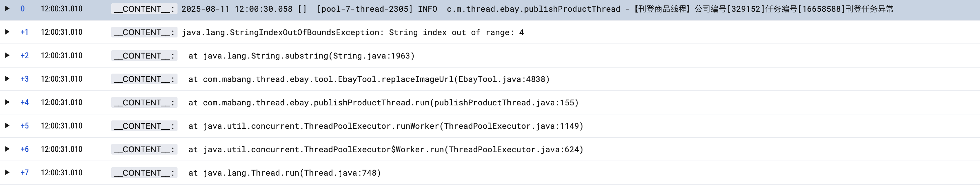Click the timestamp 12:00:31.010 in row +4
This screenshot has height=188, width=980.
coord(62,103)
